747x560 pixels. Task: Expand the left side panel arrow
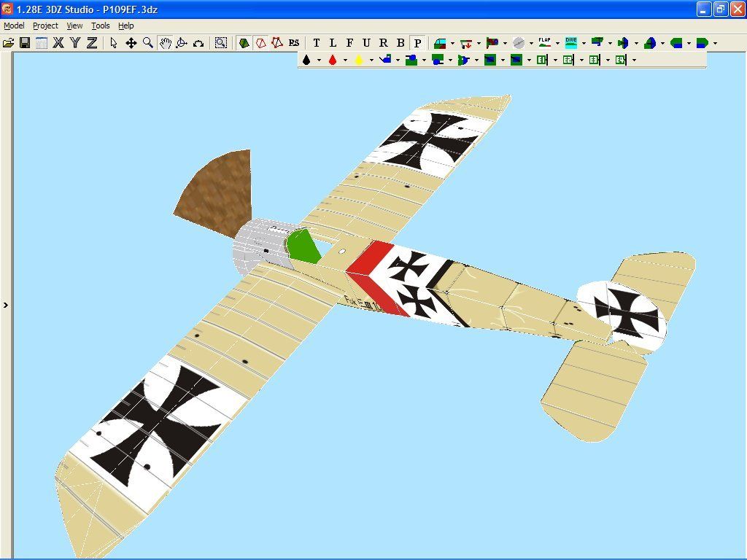point(6,305)
